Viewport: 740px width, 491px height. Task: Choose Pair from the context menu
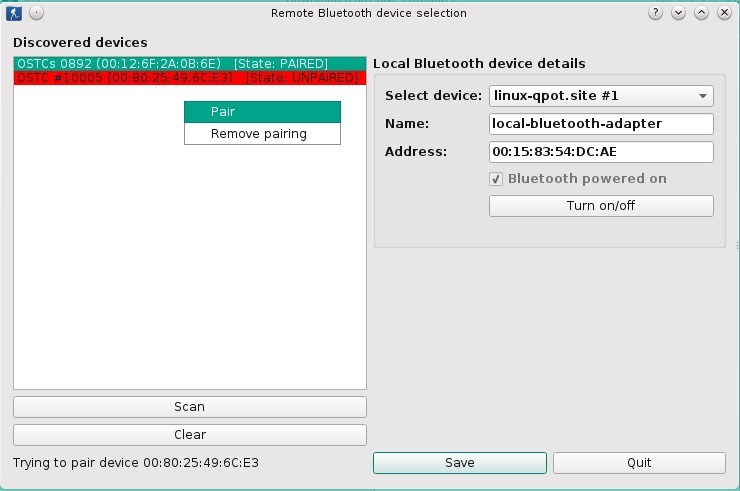pos(262,112)
